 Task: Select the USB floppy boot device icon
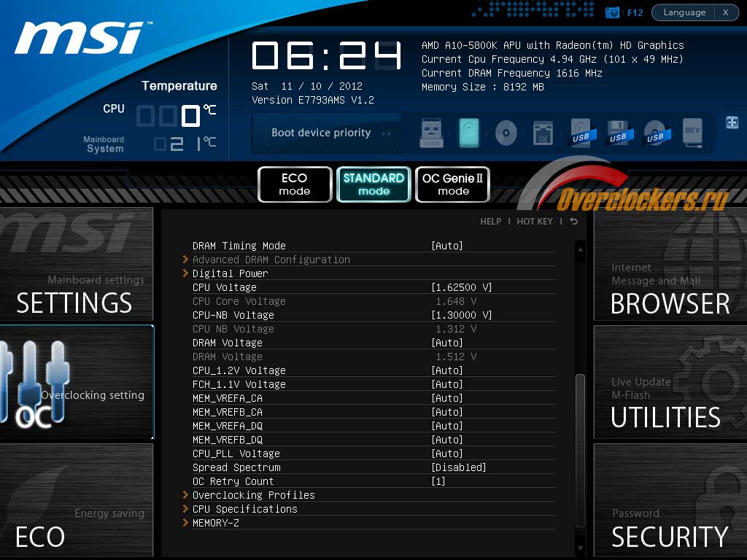(x=620, y=133)
